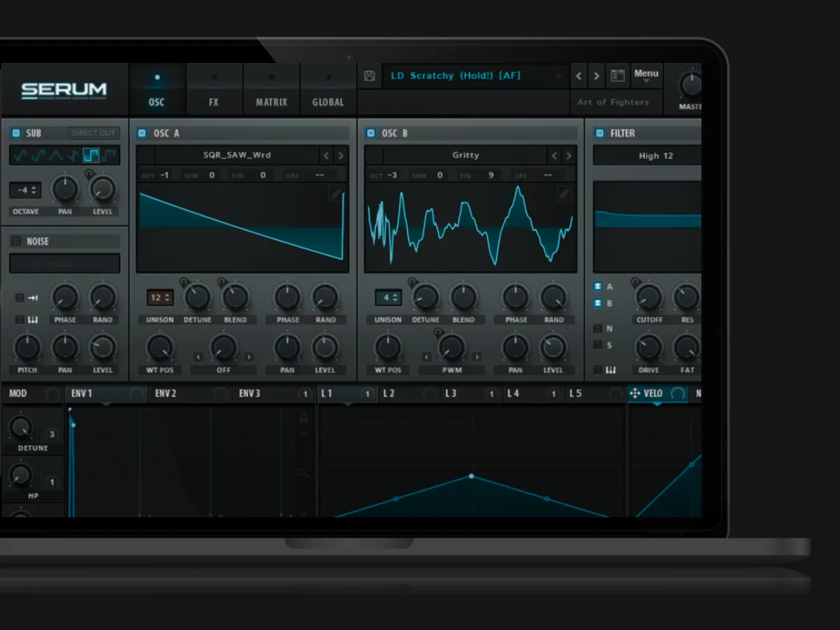Next wavetable arrow for OSC A
840x630 pixels.
click(341, 155)
